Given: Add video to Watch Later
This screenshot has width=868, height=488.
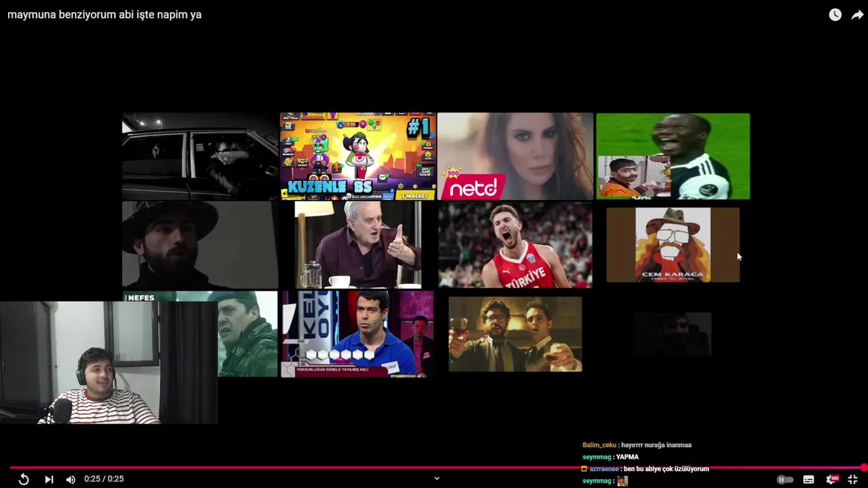Looking at the screenshot, I should point(835,14).
